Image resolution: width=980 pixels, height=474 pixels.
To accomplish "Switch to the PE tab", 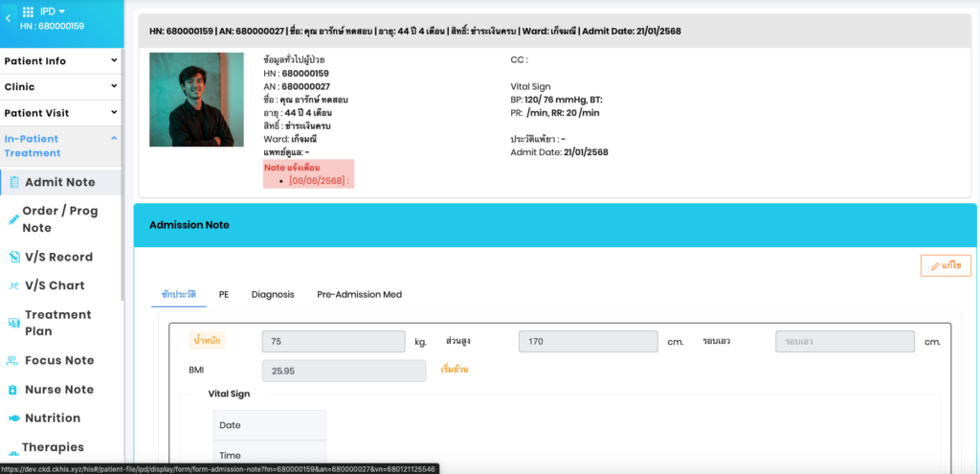I will (223, 295).
